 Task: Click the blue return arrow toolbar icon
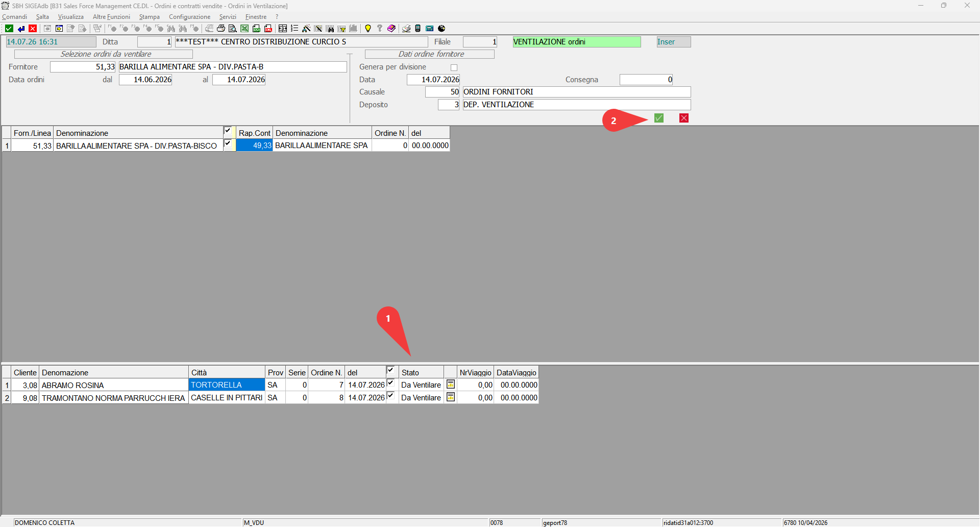[21, 29]
